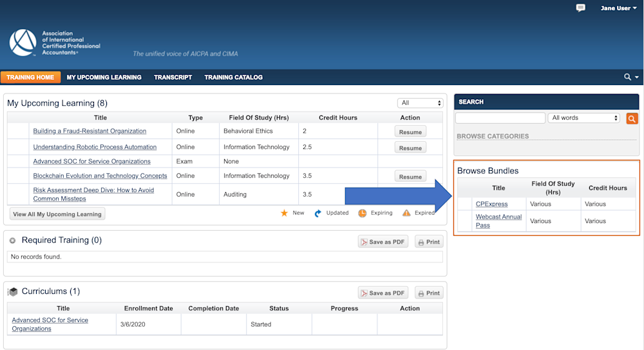Viewport: 644px width, 350px height.
Task: Go to Training Home tab
Action: (30, 77)
